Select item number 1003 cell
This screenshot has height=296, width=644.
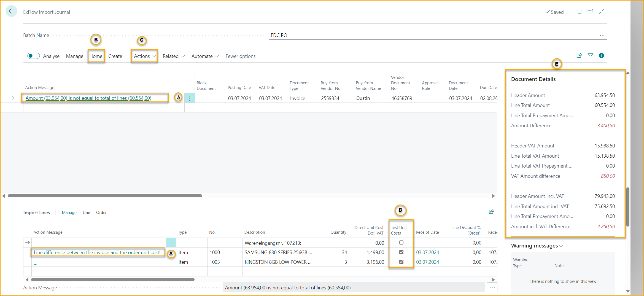click(x=225, y=262)
